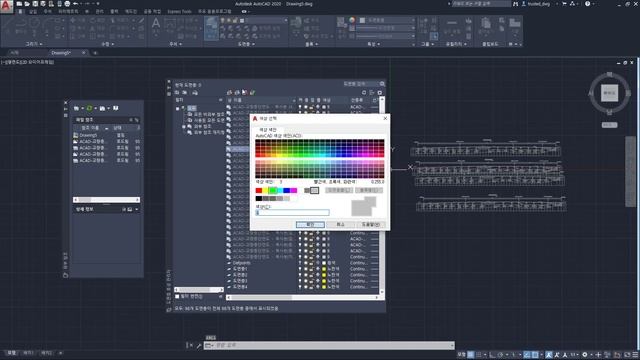
Task: Toggle the On lightbulb for layer 도면층4
Action: click(x=300, y=287)
